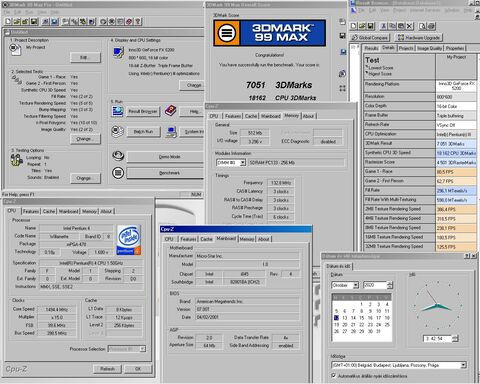Click Global Compare button
Screen dimensions: 480x384
coord(370,37)
